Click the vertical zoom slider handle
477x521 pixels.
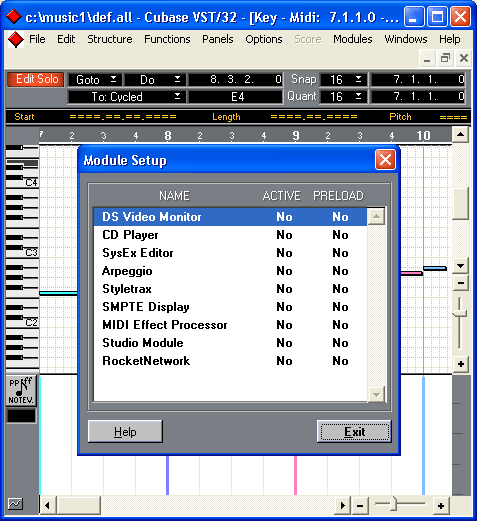coord(460,313)
